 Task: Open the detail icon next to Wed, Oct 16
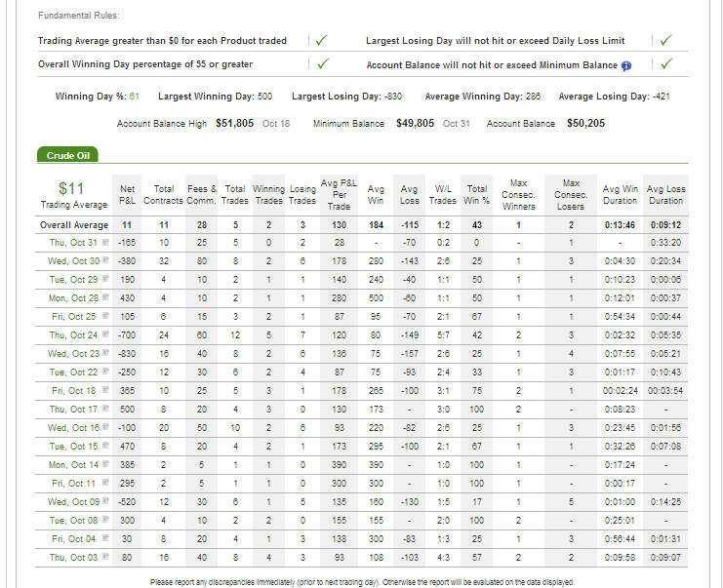pyautogui.click(x=105, y=427)
